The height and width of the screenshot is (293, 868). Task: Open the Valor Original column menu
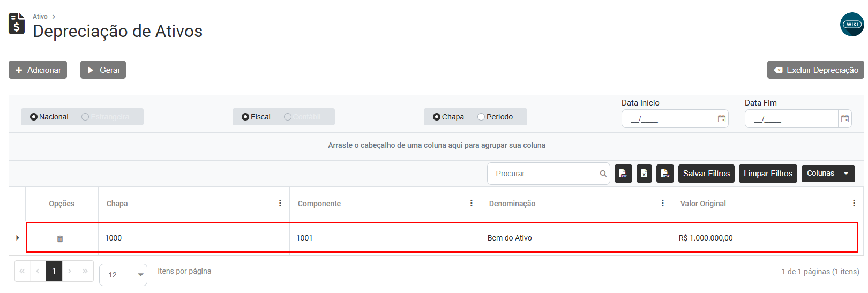click(x=854, y=204)
